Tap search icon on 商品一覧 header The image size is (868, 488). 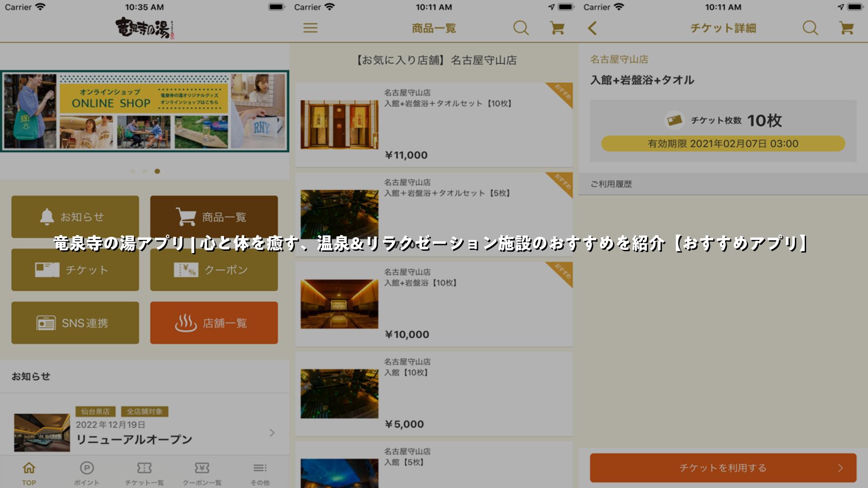(x=521, y=28)
